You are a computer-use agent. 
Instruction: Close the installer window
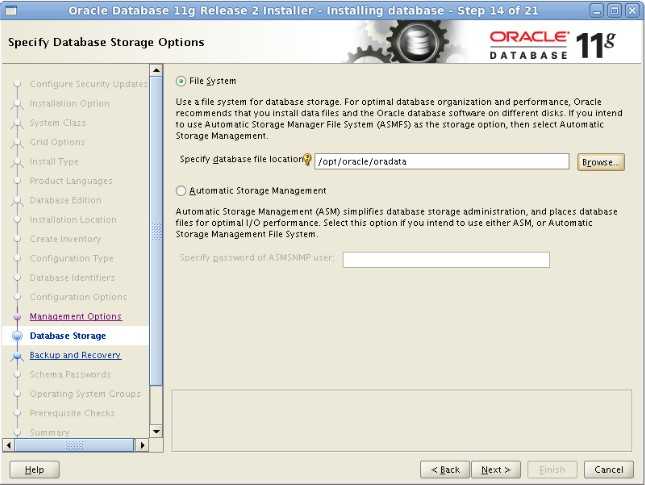(632, 11)
